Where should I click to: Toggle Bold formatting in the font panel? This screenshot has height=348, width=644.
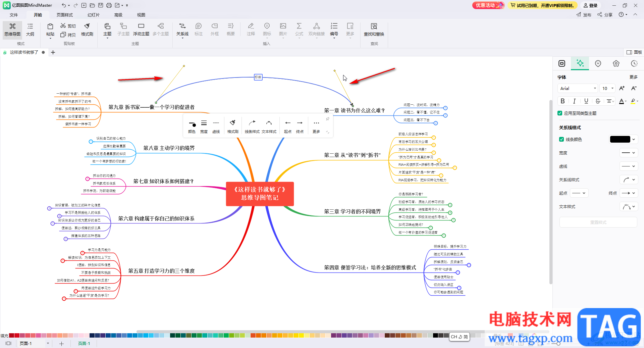(x=563, y=101)
